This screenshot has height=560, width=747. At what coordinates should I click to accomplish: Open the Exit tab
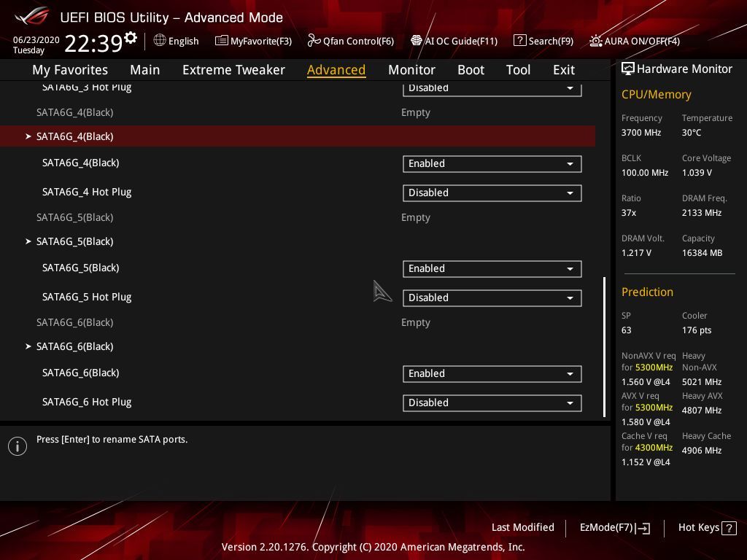[564, 70]
